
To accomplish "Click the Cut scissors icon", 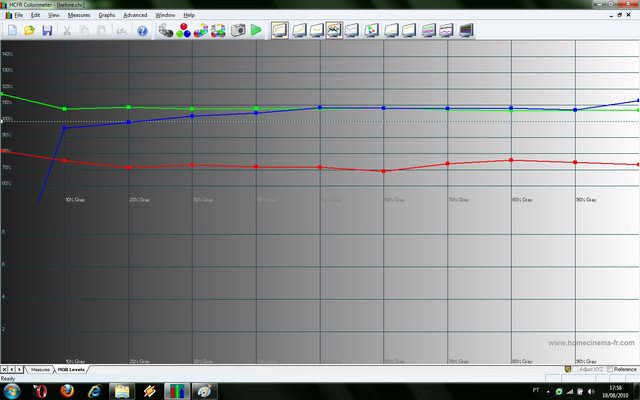I will [67, 30].
